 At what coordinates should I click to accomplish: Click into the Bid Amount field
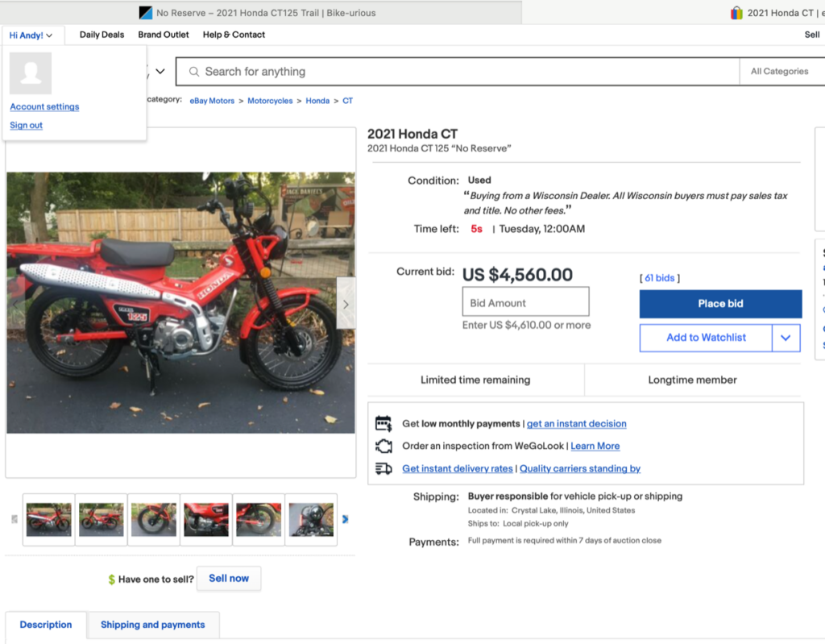(525, 301)
